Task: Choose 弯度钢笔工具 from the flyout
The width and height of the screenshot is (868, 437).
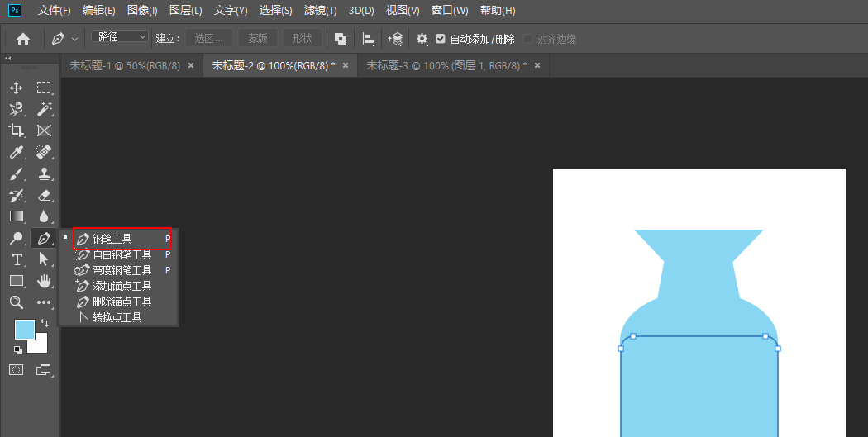Action: [121, 270]
